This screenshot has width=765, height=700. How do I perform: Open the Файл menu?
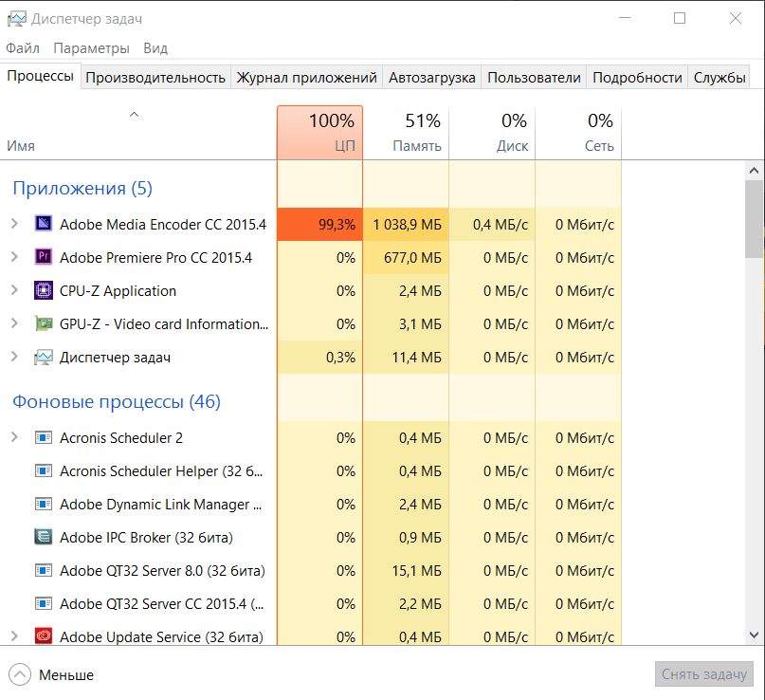click(x=23, y=48)
